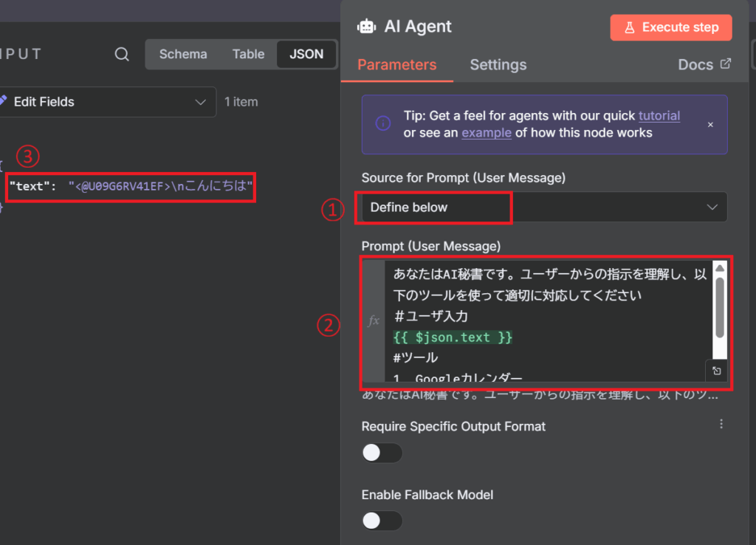Dismiss the tip banner with the x
This screenshot has width=756, height=545.
[710, 125]
